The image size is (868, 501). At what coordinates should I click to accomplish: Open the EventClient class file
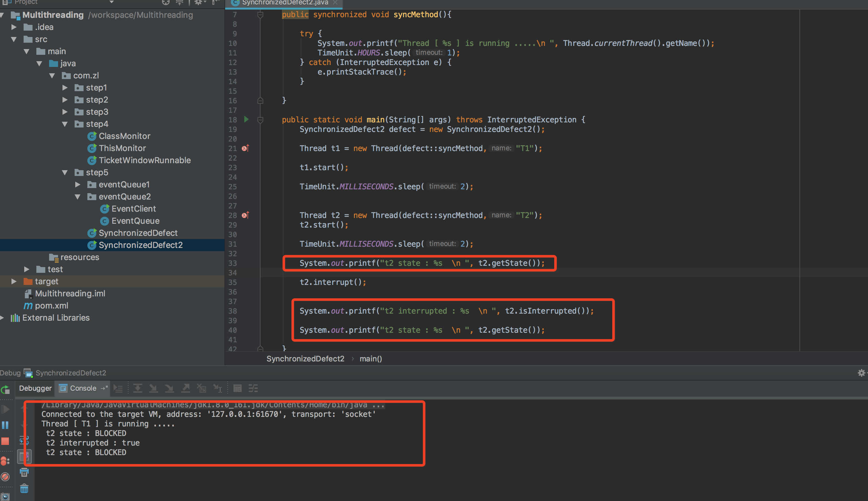coord(134,209)
